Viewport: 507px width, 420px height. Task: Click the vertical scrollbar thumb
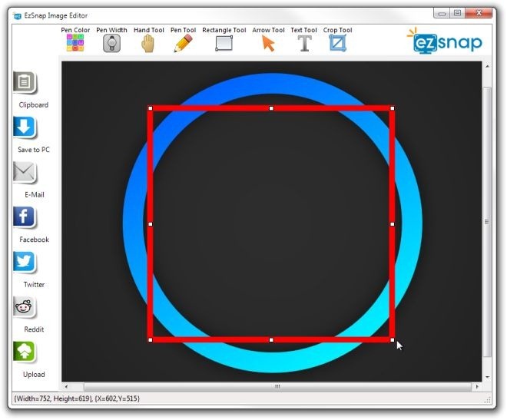[487, 222]
